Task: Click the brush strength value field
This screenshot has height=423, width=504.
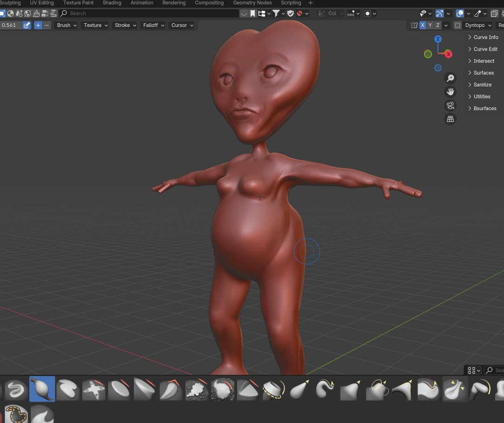Action: pyautogui.click(x=10, y=26)
